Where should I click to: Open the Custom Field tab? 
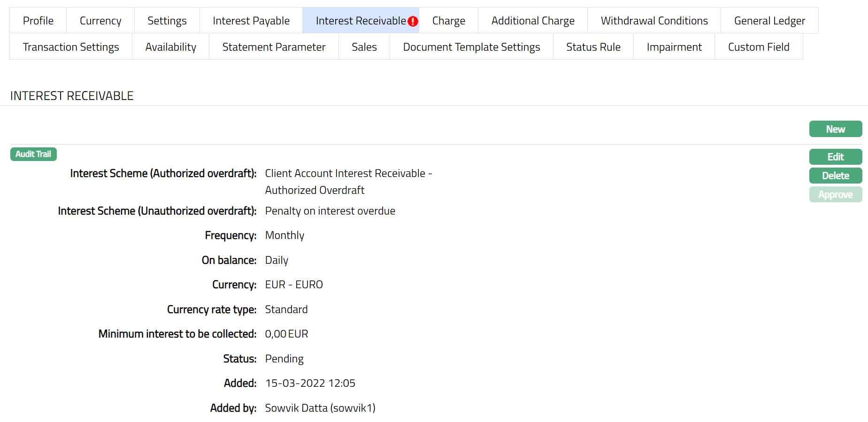[x=759, y=47]
